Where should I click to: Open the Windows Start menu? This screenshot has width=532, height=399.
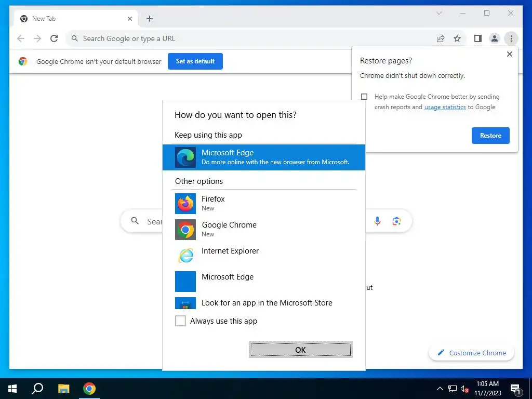(x=12, y=389)
